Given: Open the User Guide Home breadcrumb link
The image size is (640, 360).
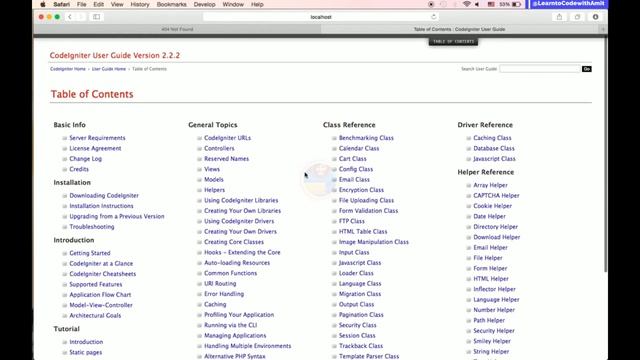Looking at the screenshot, I should tap(109, 69).
